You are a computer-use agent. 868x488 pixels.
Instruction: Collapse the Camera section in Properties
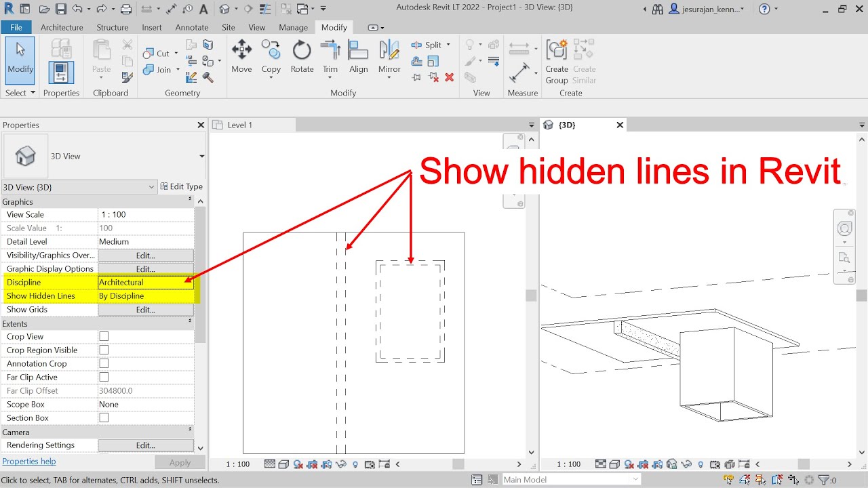[x=190, y=432]
